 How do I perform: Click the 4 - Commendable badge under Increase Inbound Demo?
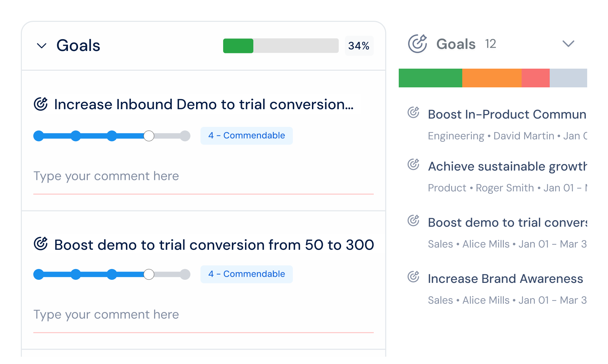(x=246, y=136)
